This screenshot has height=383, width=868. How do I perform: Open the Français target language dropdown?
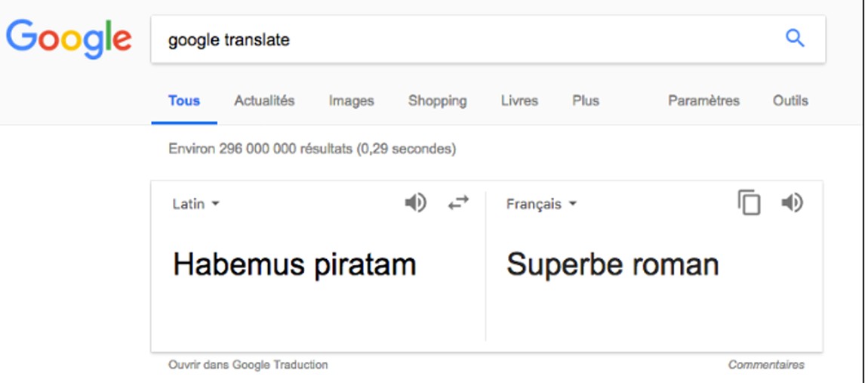[541, 204]
